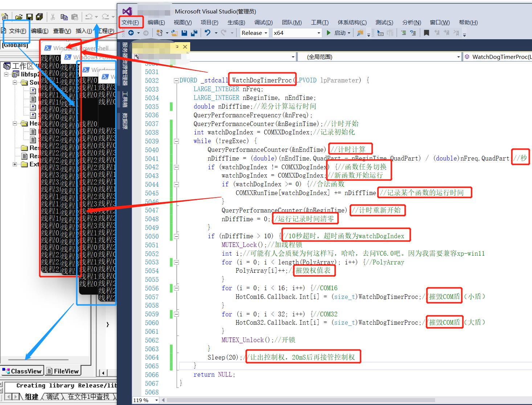Click the Visual Studio new project icon
The width and height of the screenshot is (532, 405).
pyautogui.click(x=159, y=33)
